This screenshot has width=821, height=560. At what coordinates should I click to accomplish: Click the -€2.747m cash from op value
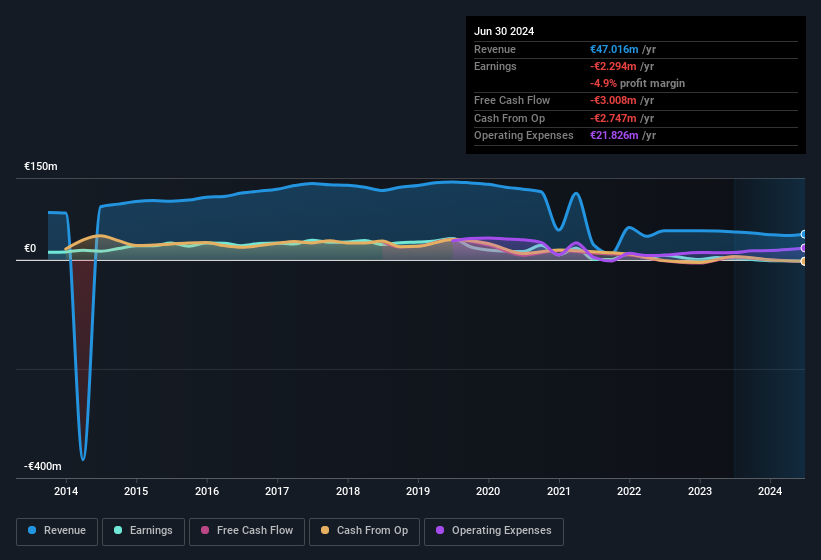[x=613, y=118]
